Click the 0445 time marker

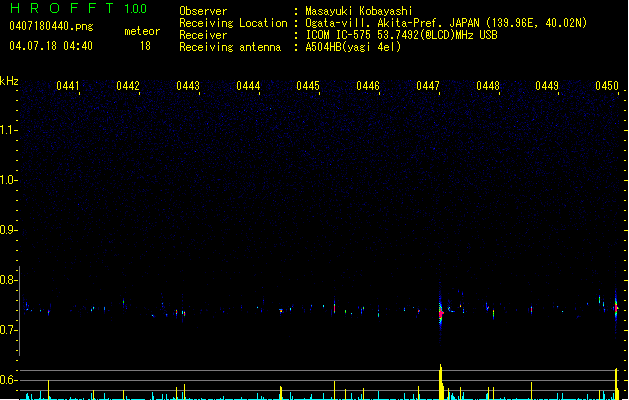pos(308,86)
